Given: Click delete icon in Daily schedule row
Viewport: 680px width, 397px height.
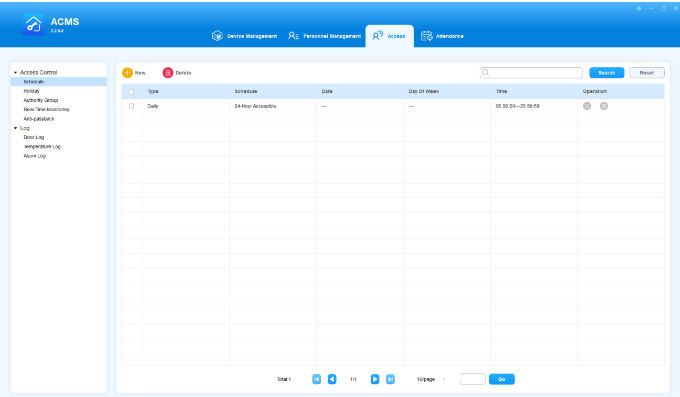Looking at the screenshot, I should click(604, 106).
